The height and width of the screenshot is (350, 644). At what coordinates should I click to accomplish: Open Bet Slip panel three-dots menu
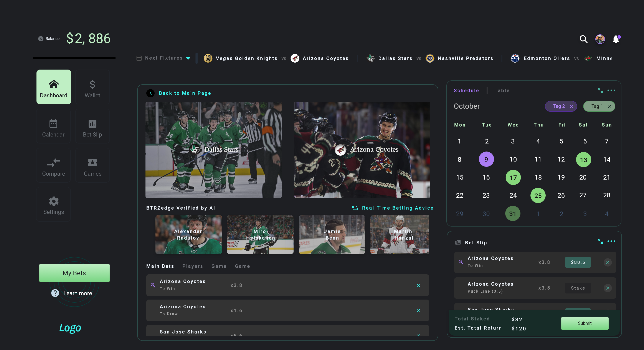click(611, 241)
